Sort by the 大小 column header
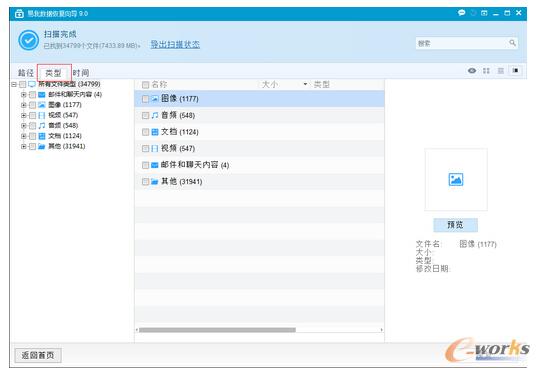540x372 pixels. click(270, 84)
